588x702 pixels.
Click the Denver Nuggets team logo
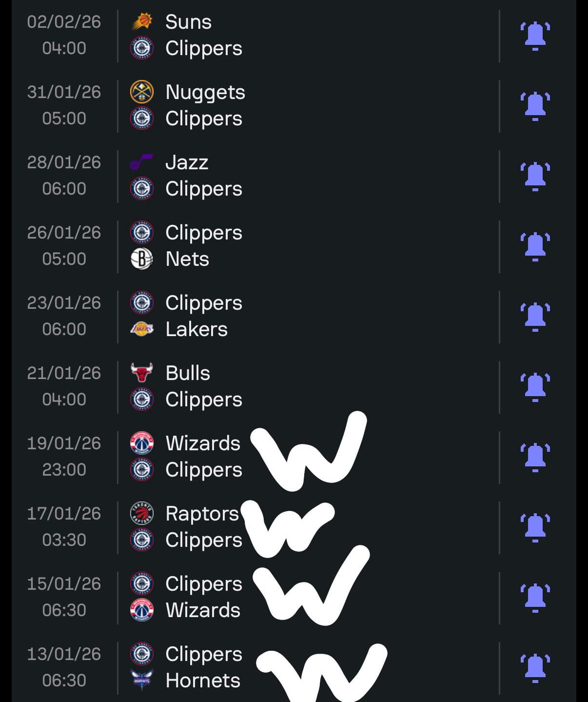[142, 92]
